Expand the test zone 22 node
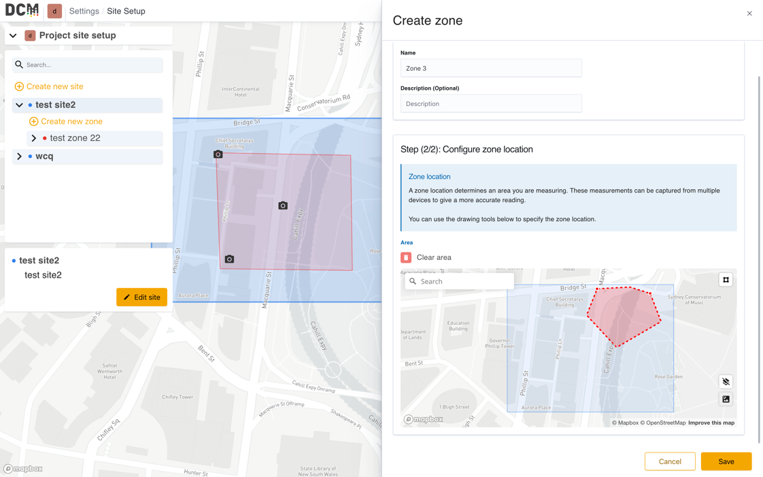Image resolution: width=763 pixels, height=477 pixels. click(34, 138)
